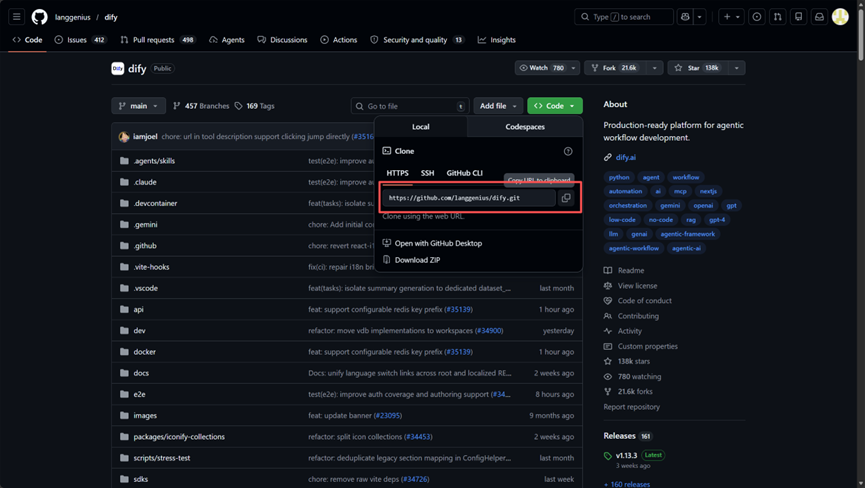
Task: Open with GitHub Desktop
Action: point(432,243)
